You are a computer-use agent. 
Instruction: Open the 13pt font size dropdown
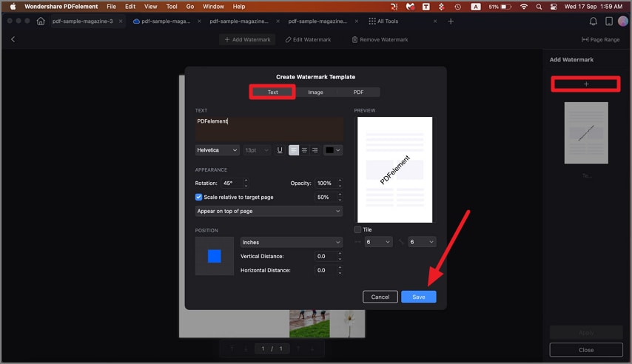pyautogui.click(x=257, y=150)
